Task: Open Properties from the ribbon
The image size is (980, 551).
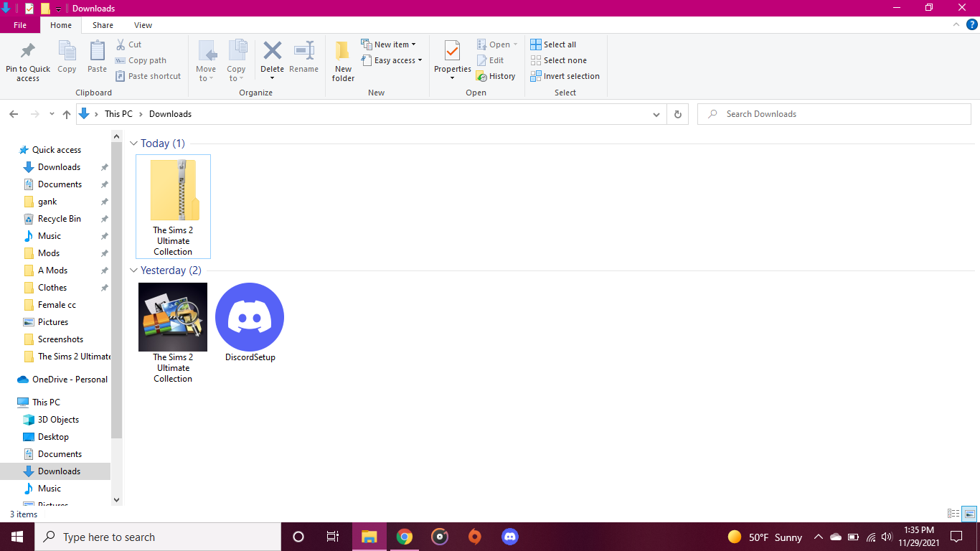Action: click(452, 52)
